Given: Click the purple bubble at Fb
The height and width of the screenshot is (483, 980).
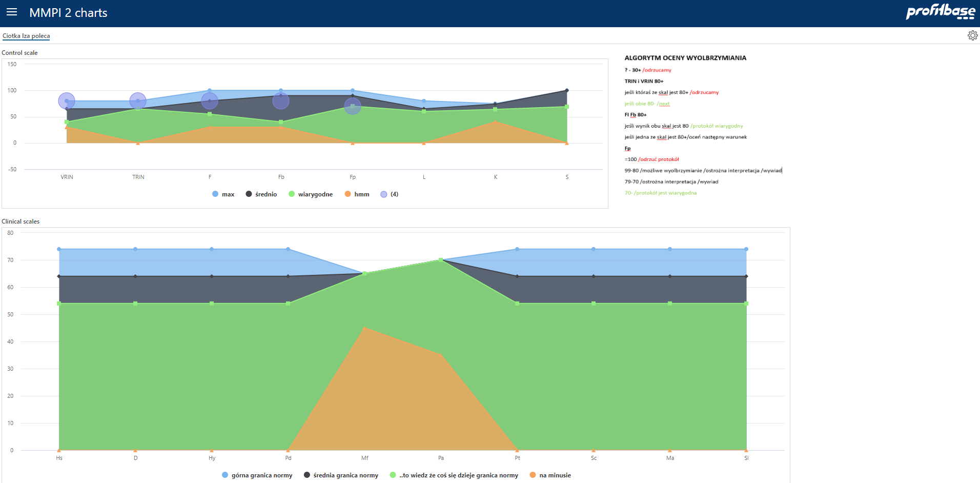Looking at the screenshot, I should click(281, 101).
